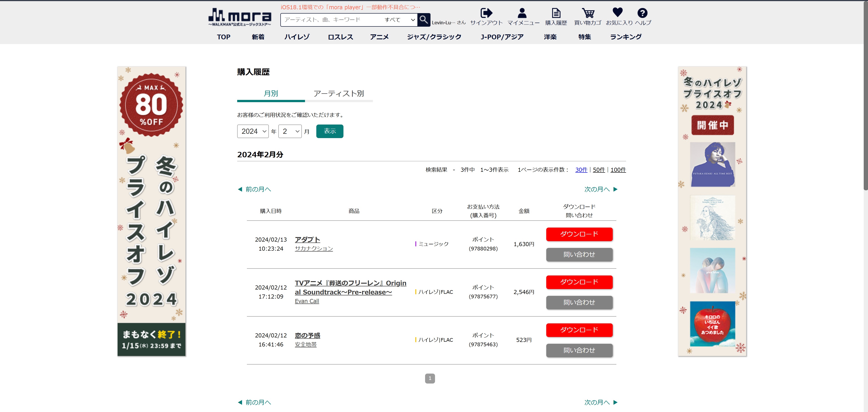Image resolution: width=868 pixels, height=412 pixels.
Task: Go to TOP in navigation
Action: pos(223,37)
